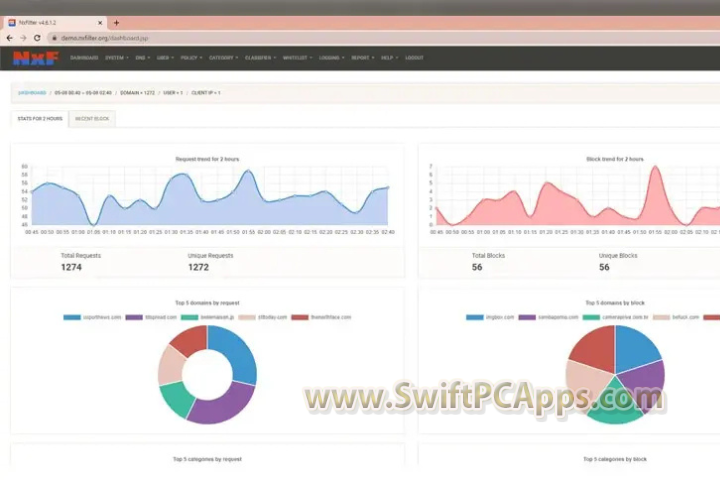Click the green legend swatch in request chart
720x480 pixels.
[x=188, y=317]
